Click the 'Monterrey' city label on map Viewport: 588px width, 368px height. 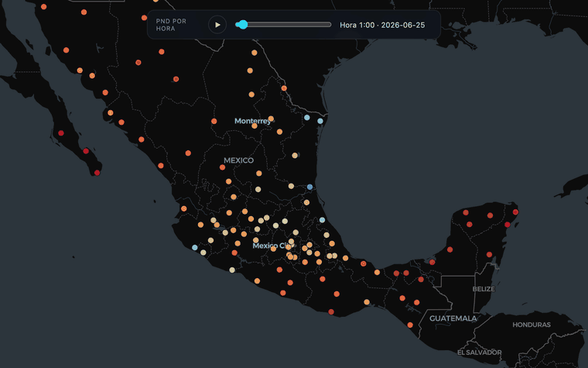click(x=252, y=121)
